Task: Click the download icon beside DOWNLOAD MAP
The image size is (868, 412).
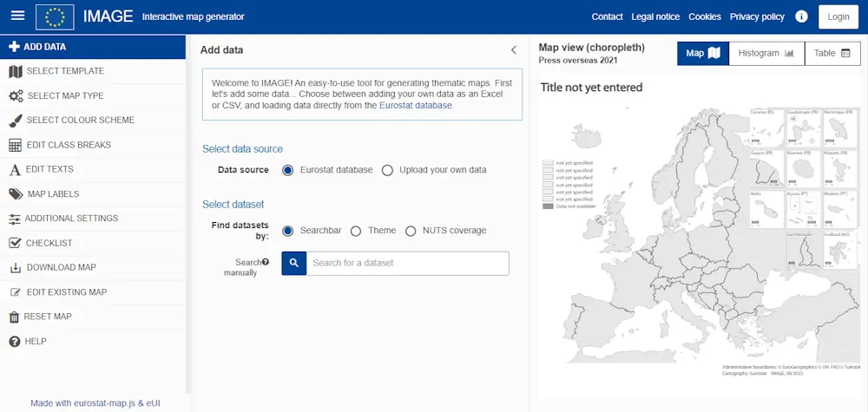Action: [16, 268]
